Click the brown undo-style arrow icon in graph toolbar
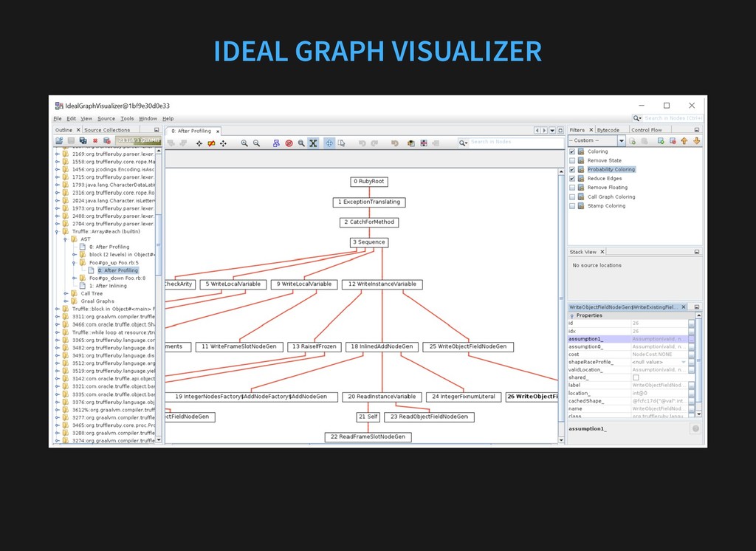Screen dimensions: 756x551 click(394, 143)
